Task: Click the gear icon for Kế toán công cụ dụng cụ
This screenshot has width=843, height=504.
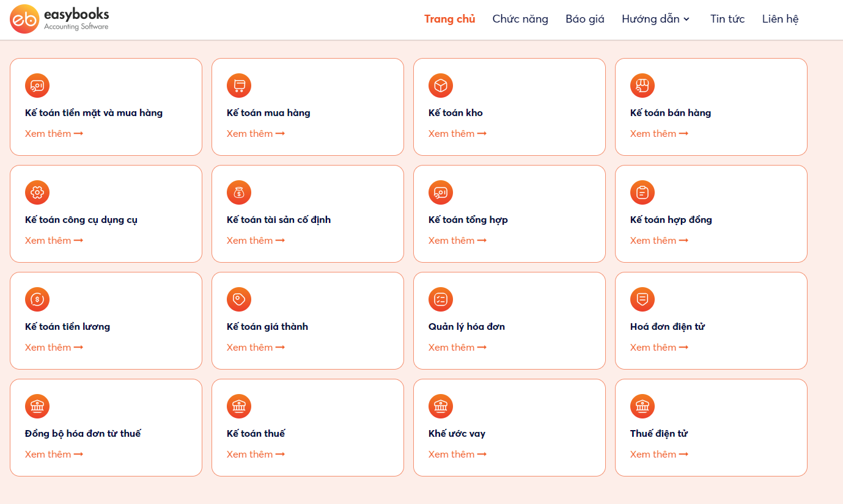Action: (37, 193)
